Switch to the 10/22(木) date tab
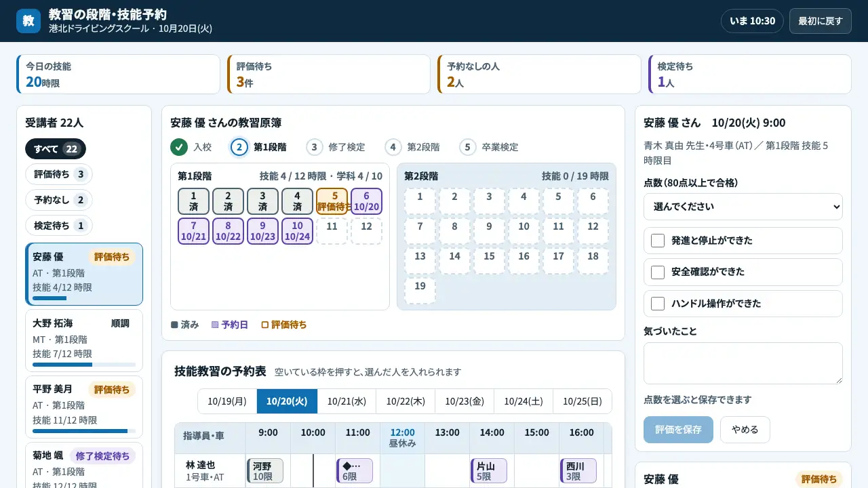Viewport: 868px width, 488px height. click(406, 401)
